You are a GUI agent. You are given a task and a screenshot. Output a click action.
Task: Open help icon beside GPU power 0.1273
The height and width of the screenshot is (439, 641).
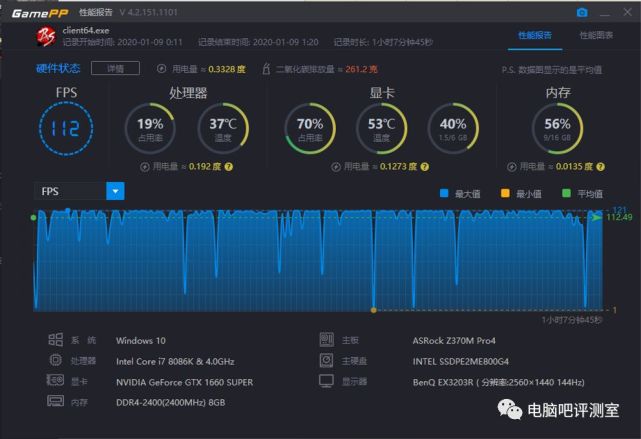(x=425, y=167)
